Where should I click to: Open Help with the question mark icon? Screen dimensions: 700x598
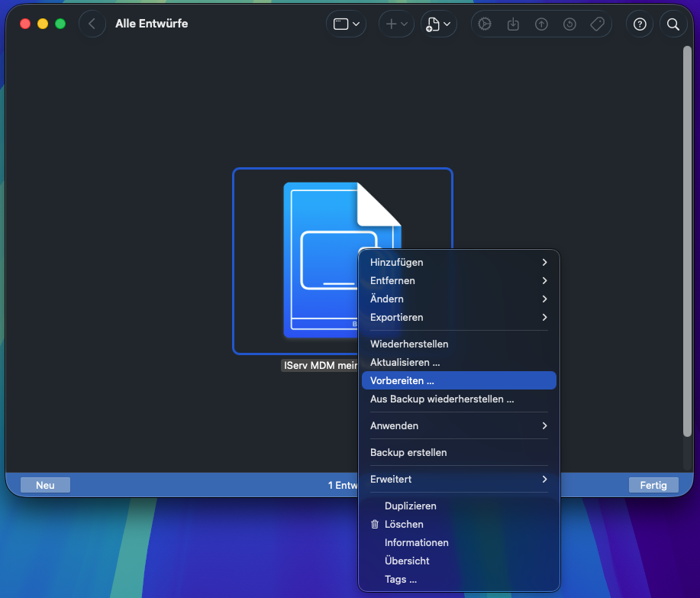click(x=640, y=24)
